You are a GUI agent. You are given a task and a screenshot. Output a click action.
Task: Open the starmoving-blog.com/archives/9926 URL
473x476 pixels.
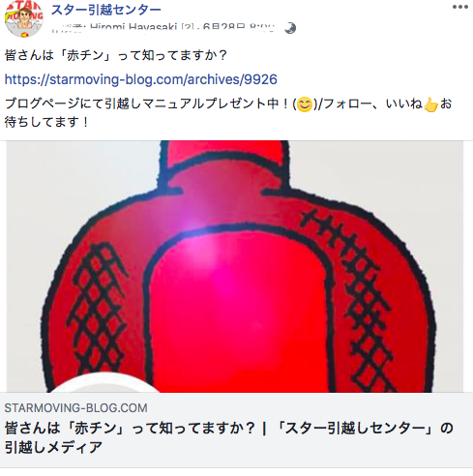[141, 79]
